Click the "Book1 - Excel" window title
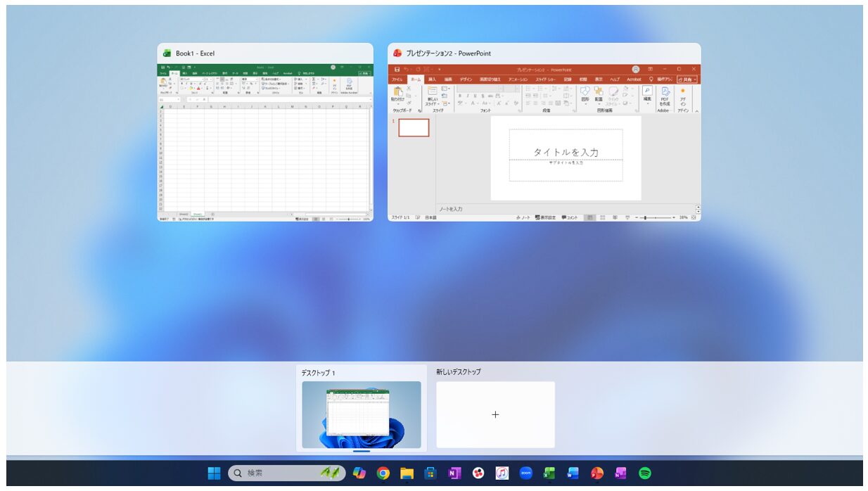This screenshot has width=868, height=491. click(x=195, y=53)
